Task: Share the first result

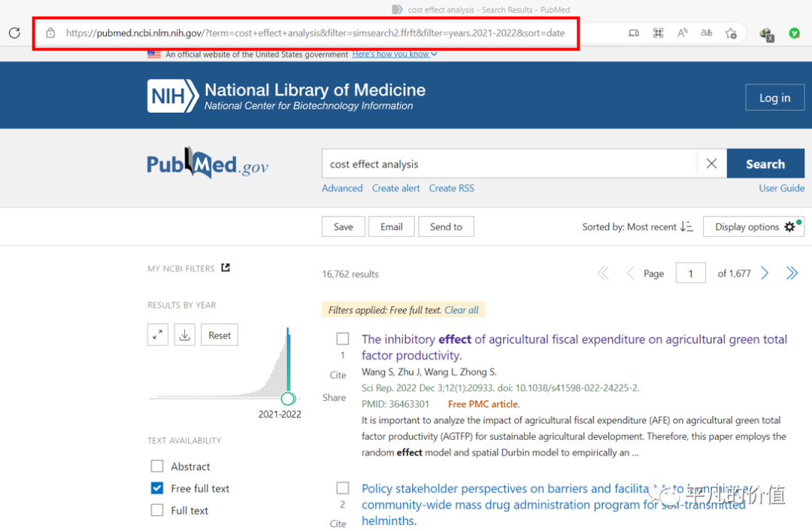Action: 334,397
